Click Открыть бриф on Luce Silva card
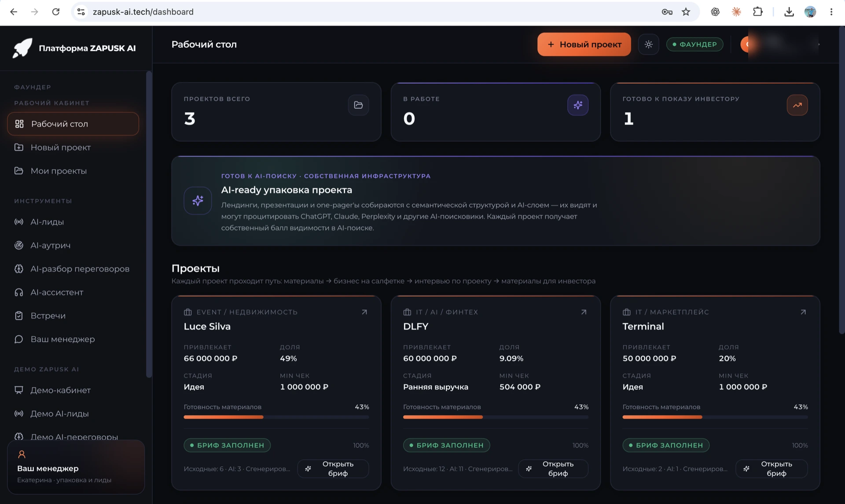 coord(333,469)
